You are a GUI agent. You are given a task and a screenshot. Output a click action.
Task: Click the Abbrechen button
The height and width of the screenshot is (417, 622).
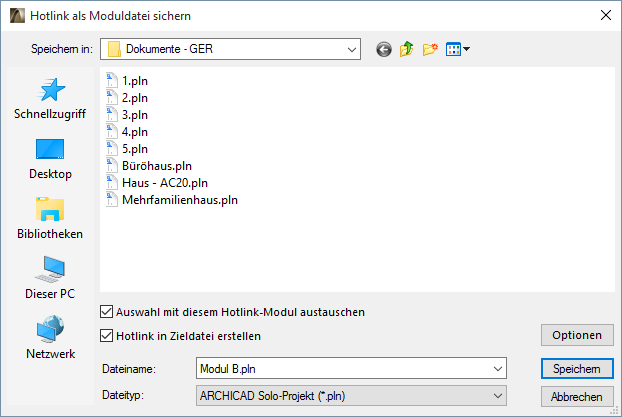coord(577,396)
